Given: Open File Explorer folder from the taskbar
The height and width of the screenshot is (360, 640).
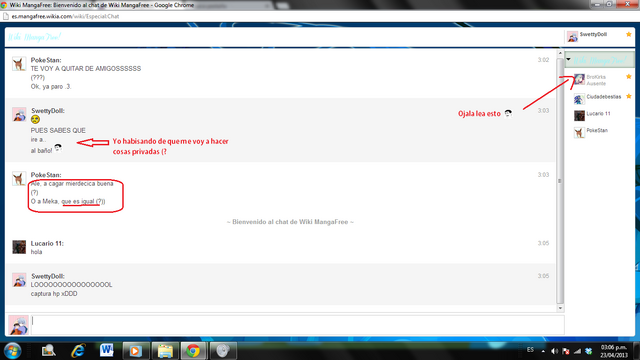Looking at the screenshot, I should tap(165, 351).
